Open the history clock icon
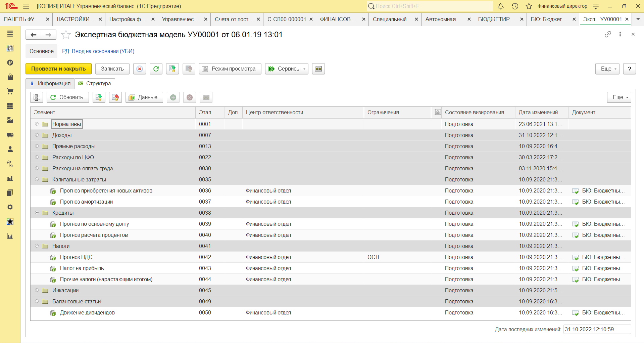The height and width of the screenshot is (343, 644). click(x=515, y=6)
